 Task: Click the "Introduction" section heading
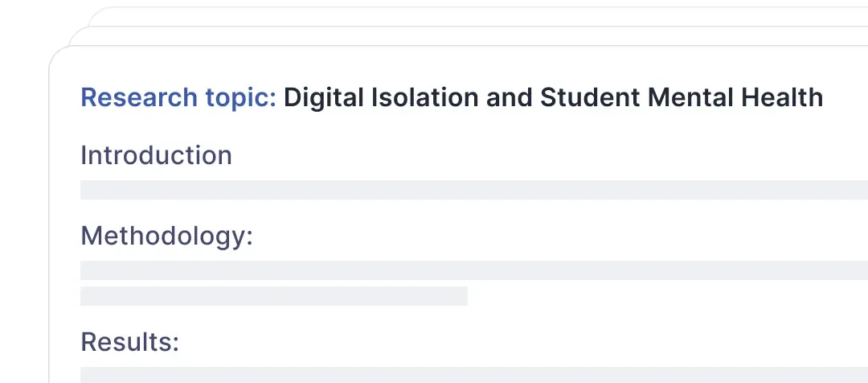click(x=156, y=155)
